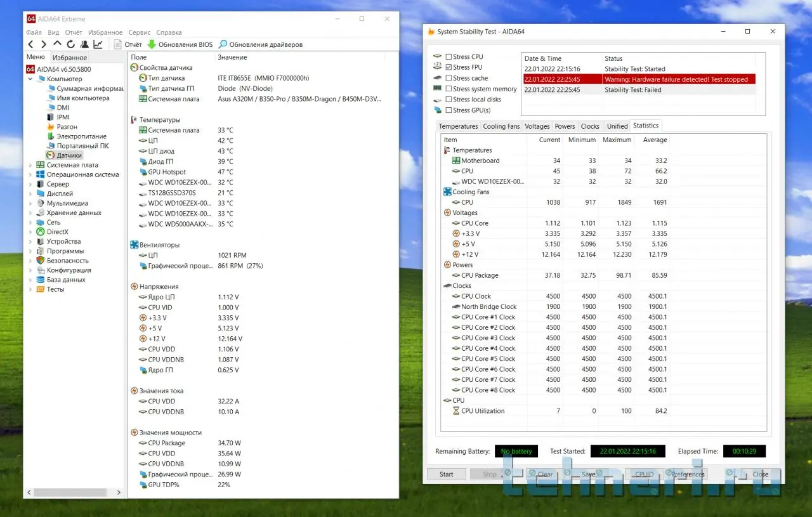Expand the Сеть tree node
The image size is (812, 517).
click(30, 223)
